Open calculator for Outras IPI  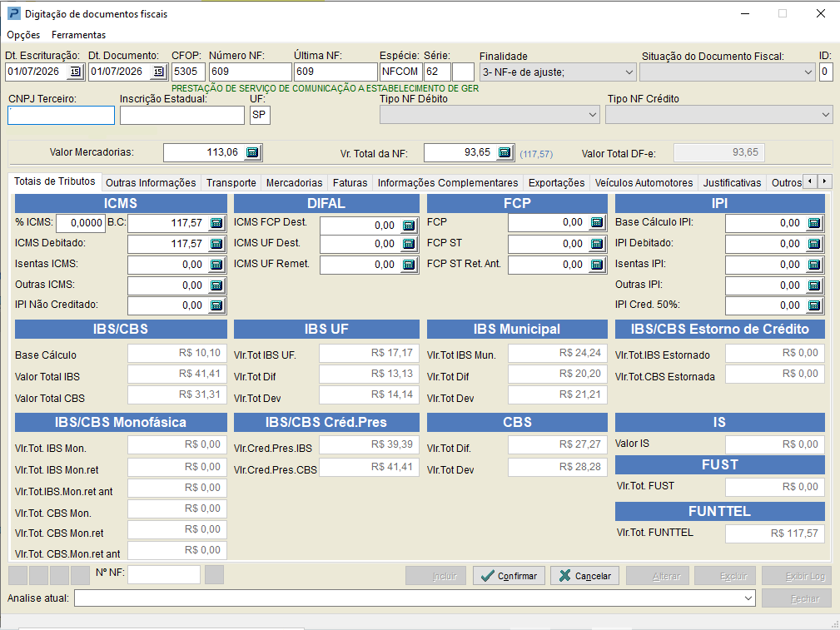(x=814, y=285)
